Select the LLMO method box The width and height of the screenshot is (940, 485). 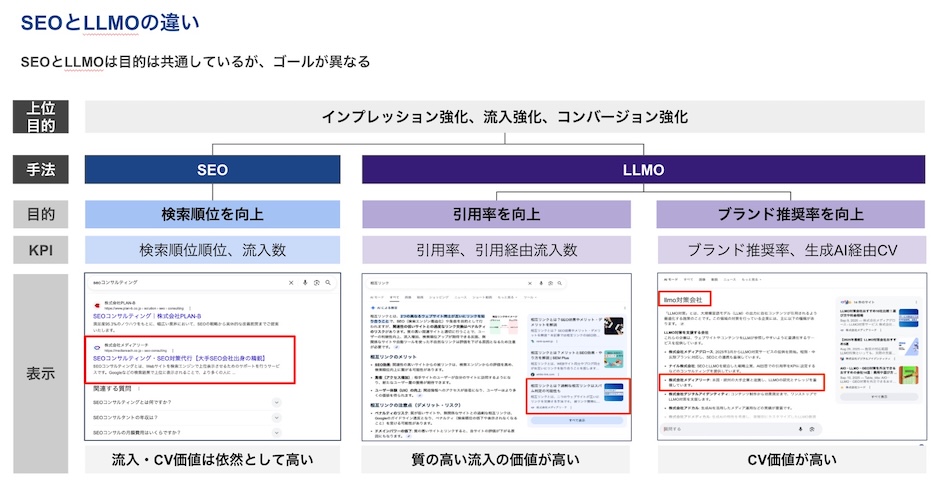pyautogui.click(x=643, y=170)
